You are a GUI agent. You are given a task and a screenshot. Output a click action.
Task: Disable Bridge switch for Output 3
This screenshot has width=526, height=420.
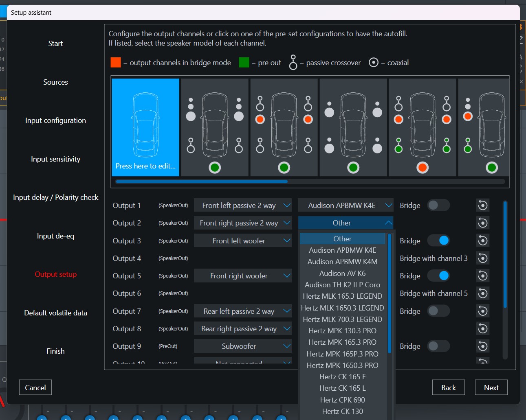pyautogui.click(x=438, y=241)
